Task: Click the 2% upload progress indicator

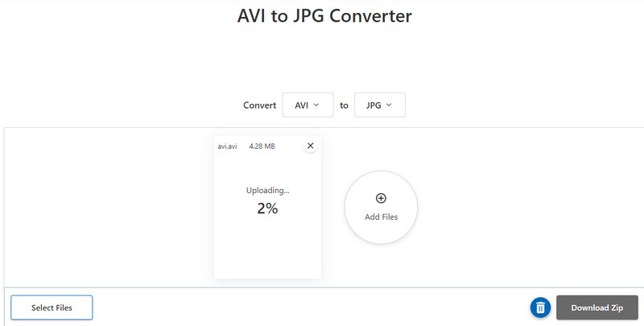Action: 267,208
